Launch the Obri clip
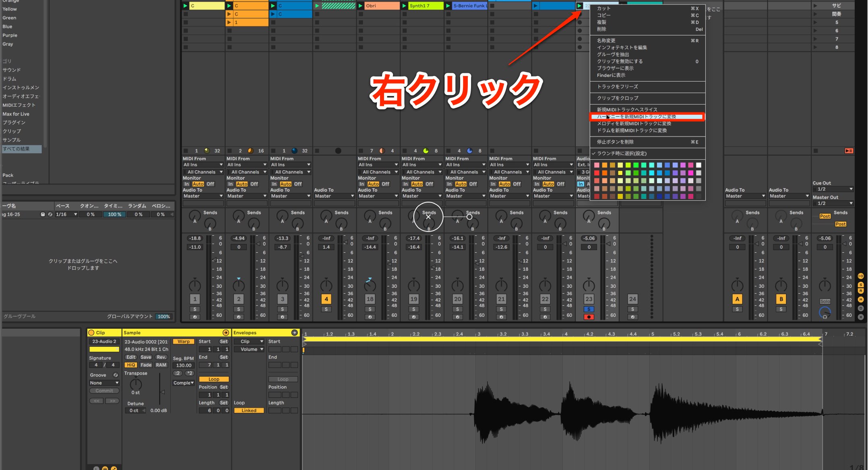 [361, 6]
